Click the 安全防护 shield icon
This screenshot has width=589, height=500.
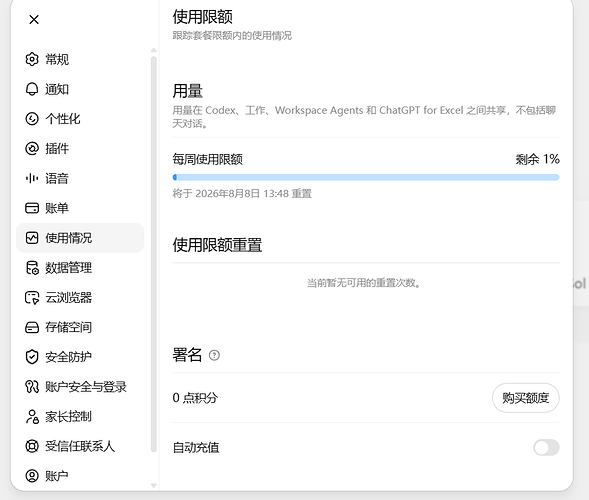[32, 357]
